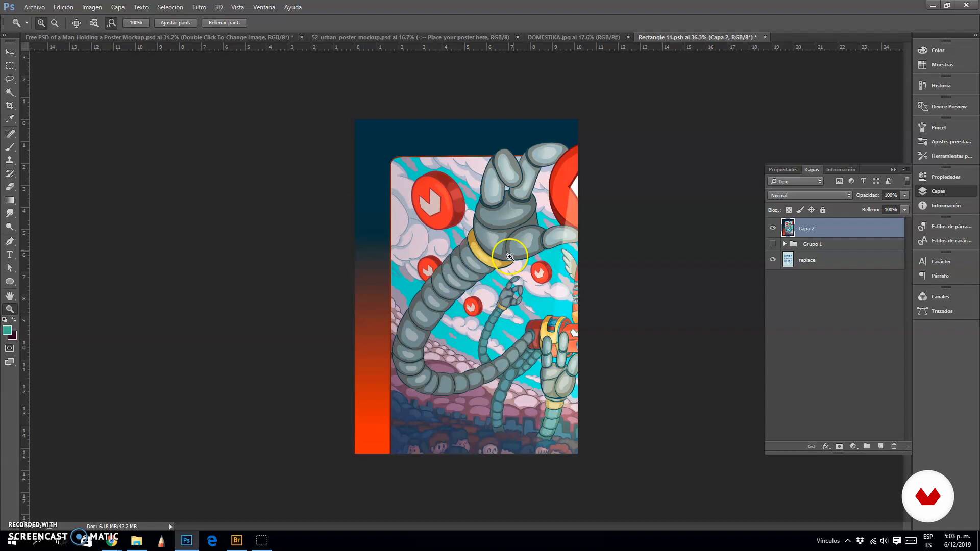Toggle lock position

(811, 210)
